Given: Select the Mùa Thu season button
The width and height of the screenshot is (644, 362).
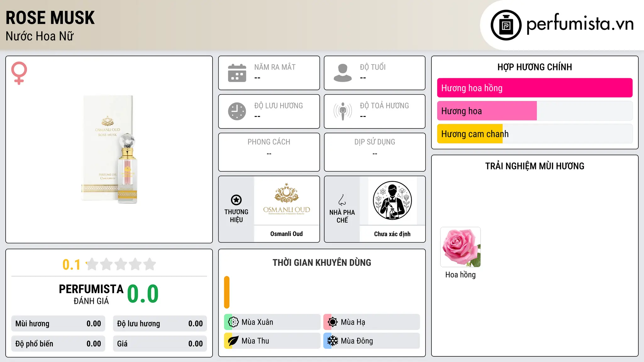Looking at the screenshot, I should tap(272, 341).
